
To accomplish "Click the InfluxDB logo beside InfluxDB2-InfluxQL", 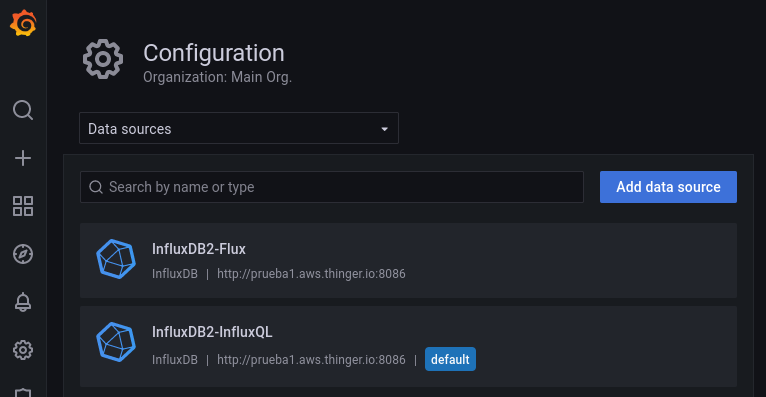I will click(x=116, y=342).
